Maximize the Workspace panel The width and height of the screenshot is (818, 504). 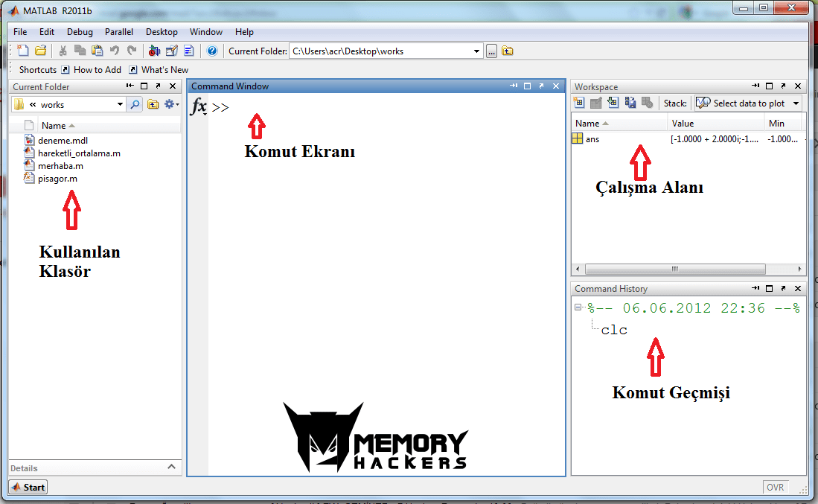[x=769, y=86]
